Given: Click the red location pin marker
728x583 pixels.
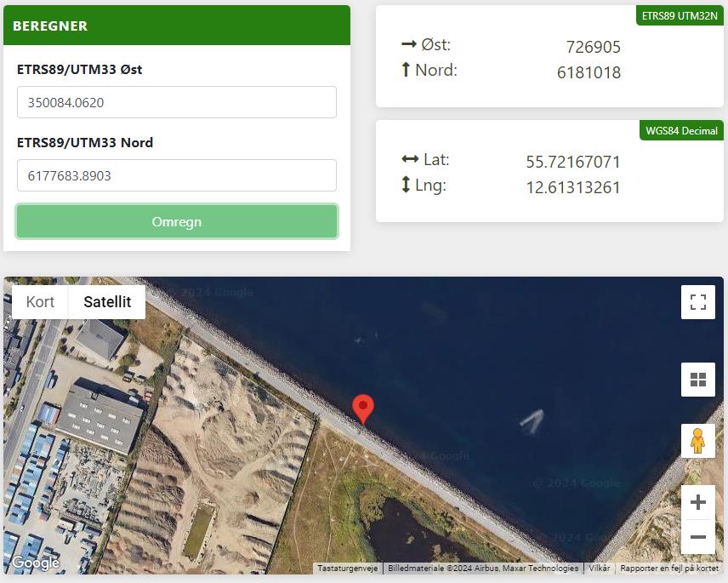Looking at the screenshot, I should 363,409.
